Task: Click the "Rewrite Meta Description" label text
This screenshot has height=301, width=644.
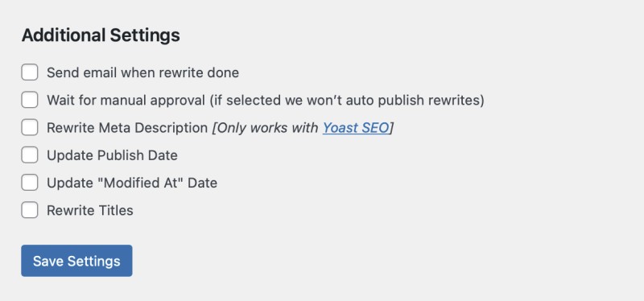Action: (x=127, y=128)
